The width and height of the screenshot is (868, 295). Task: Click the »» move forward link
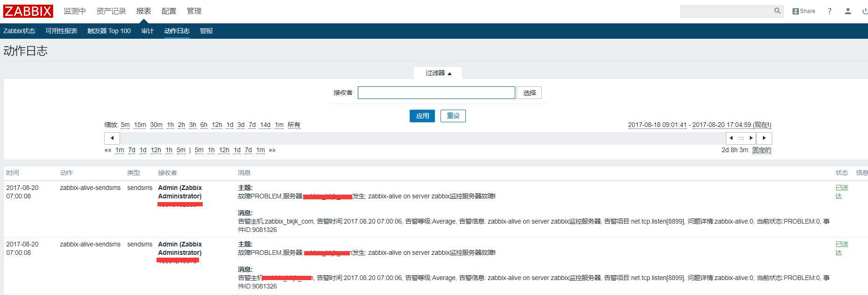[x=272, y=150]
